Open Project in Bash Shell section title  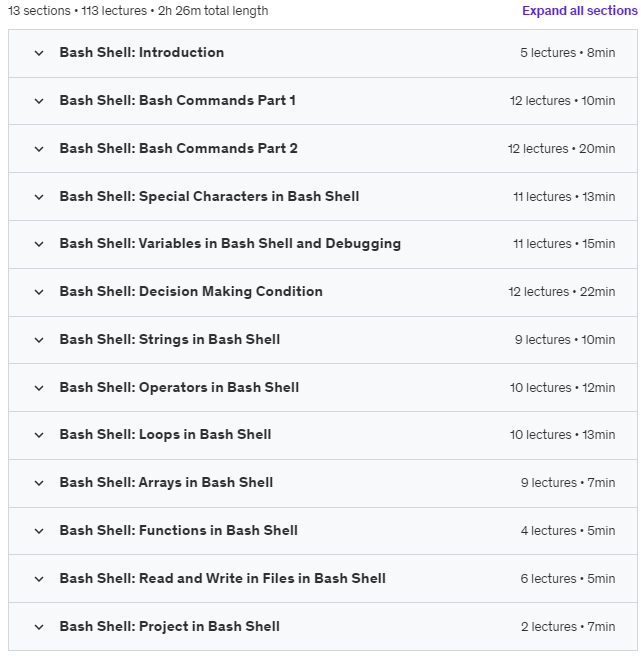click(x=169, y=627)
